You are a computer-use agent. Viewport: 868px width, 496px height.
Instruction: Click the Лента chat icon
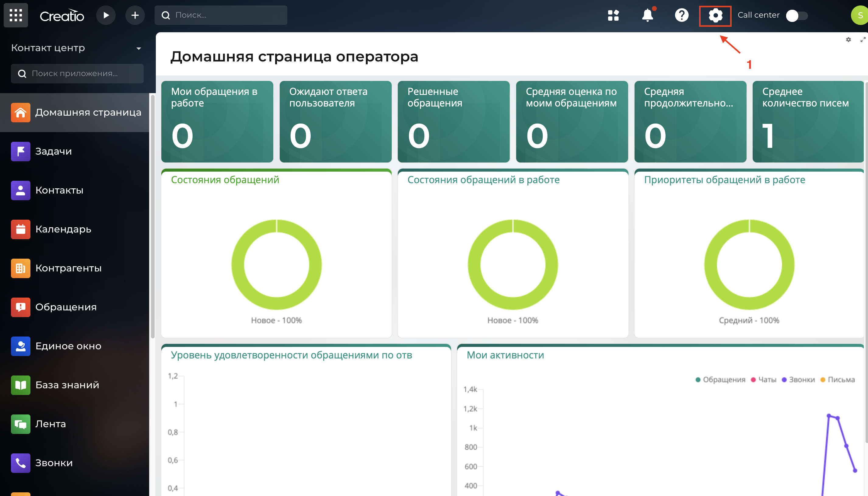point(20,424)
